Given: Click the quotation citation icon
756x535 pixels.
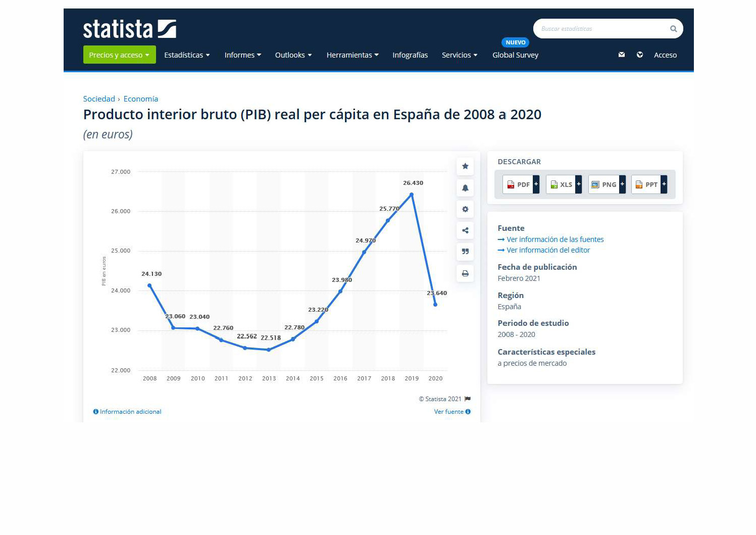Looking at the screenshot, I should [465, 252].
